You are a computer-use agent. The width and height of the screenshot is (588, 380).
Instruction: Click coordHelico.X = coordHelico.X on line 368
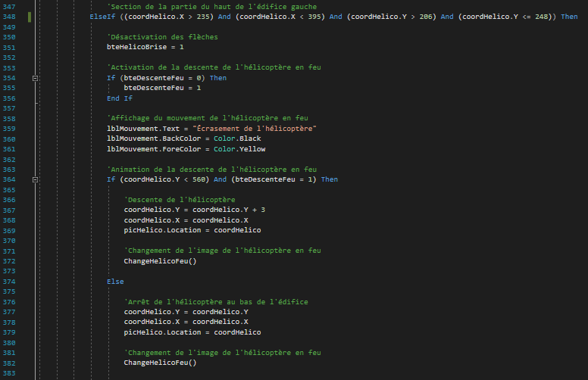(x=186, y=220)
